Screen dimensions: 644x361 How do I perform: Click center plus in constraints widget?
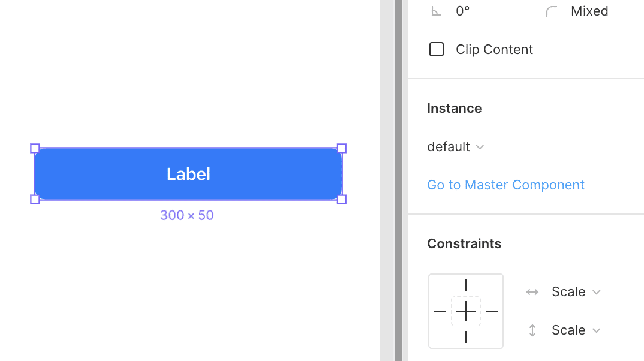[x=466, y=311]
